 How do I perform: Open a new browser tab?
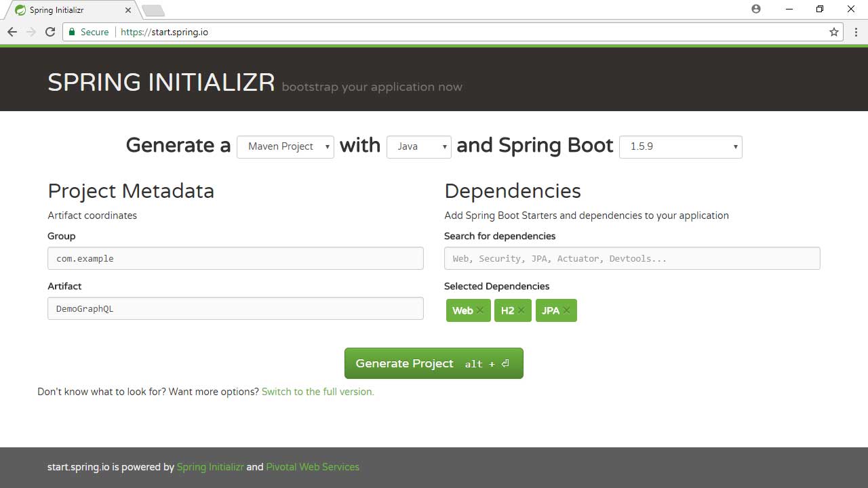[153, 10]
